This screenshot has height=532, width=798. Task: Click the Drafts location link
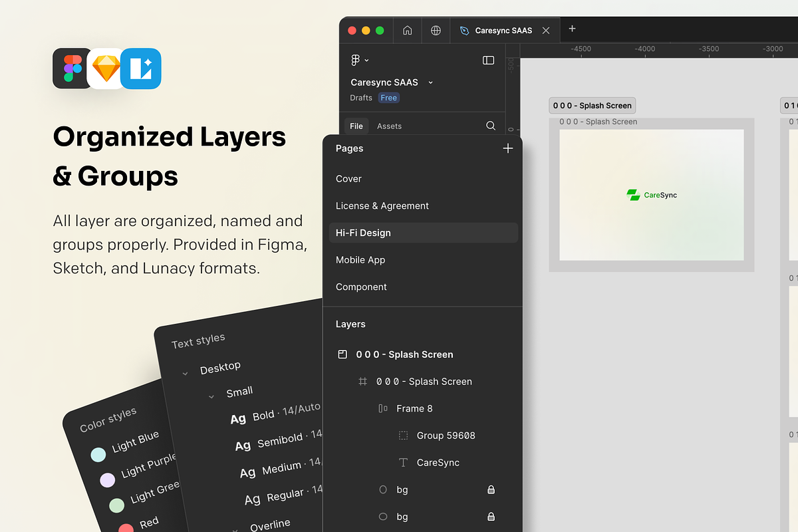(361, 98)
